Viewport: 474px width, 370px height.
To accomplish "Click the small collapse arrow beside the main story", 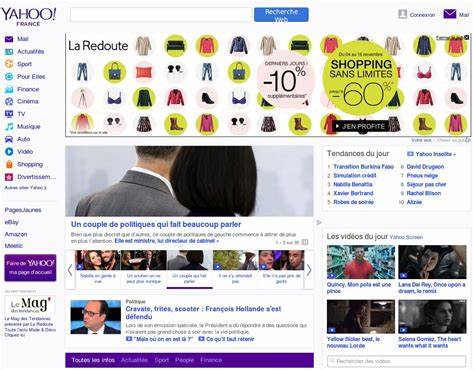I will [x=319, y=222].
